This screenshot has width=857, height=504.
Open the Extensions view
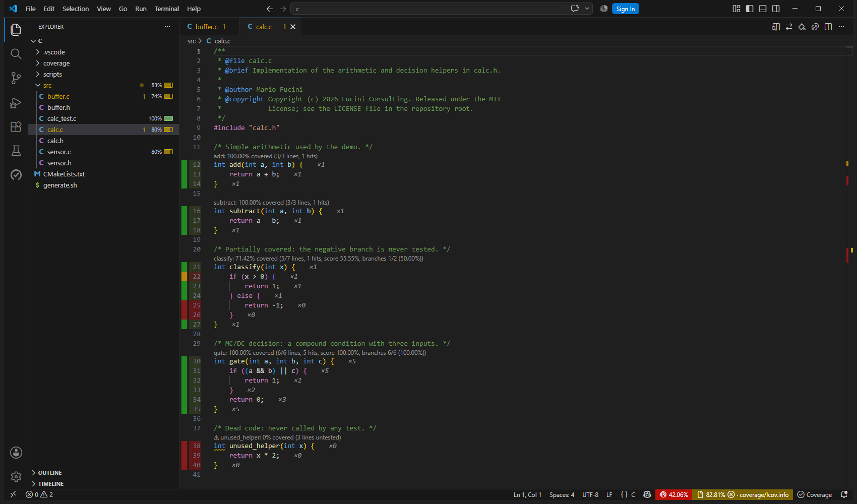tap(16, 127)
